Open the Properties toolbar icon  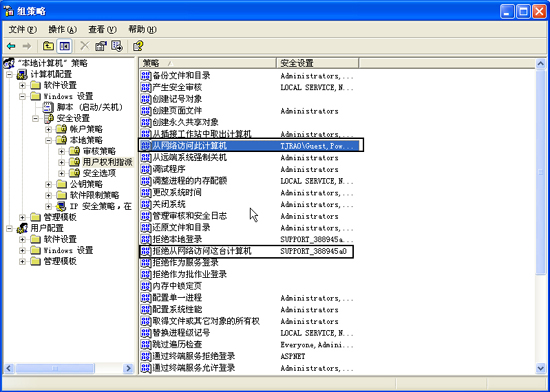click(101, 46)
